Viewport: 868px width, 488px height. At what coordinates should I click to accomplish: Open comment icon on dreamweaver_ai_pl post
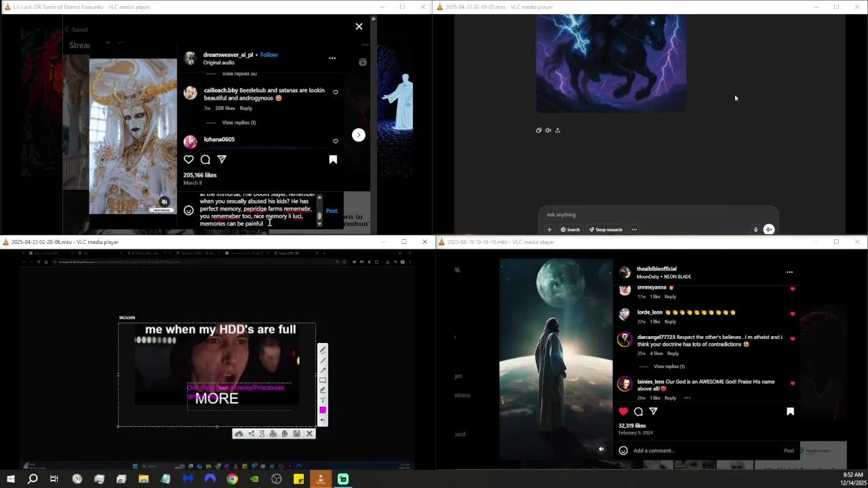[205, 159]
